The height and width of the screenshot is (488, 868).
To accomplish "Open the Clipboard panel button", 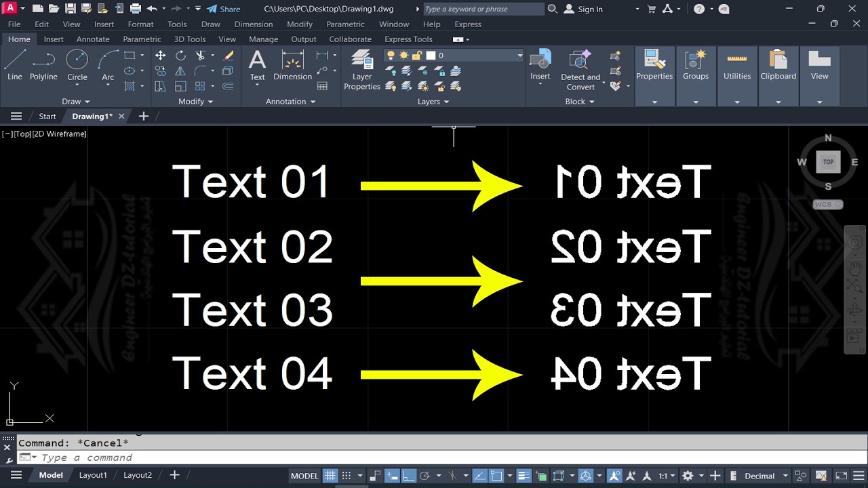I will [778, 76].
